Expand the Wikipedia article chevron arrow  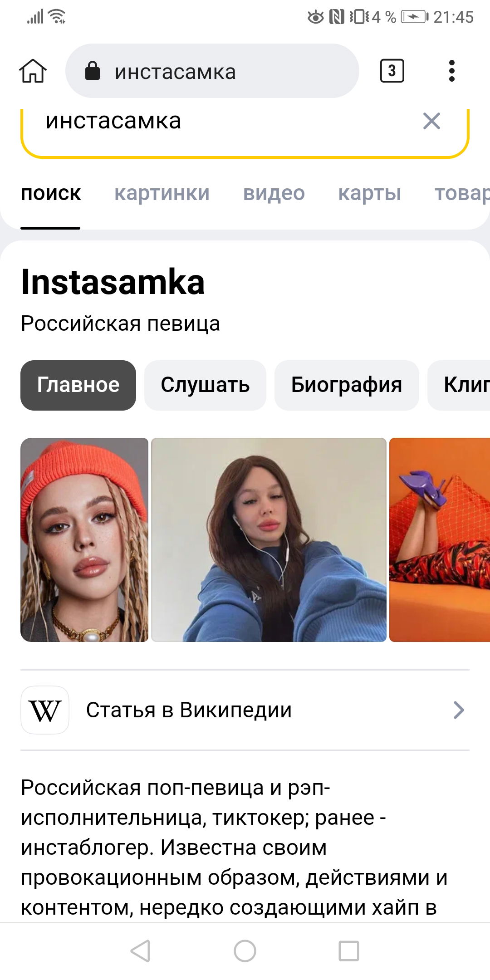coord(459,710)
